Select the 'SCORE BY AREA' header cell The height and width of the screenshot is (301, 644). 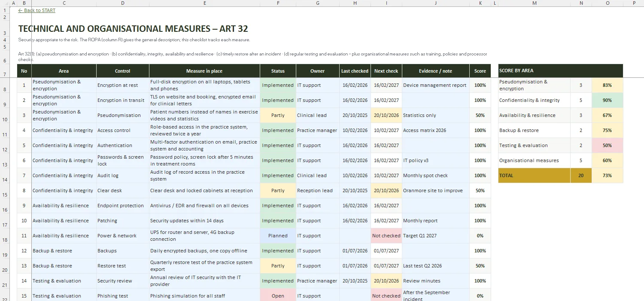[560, 71]
